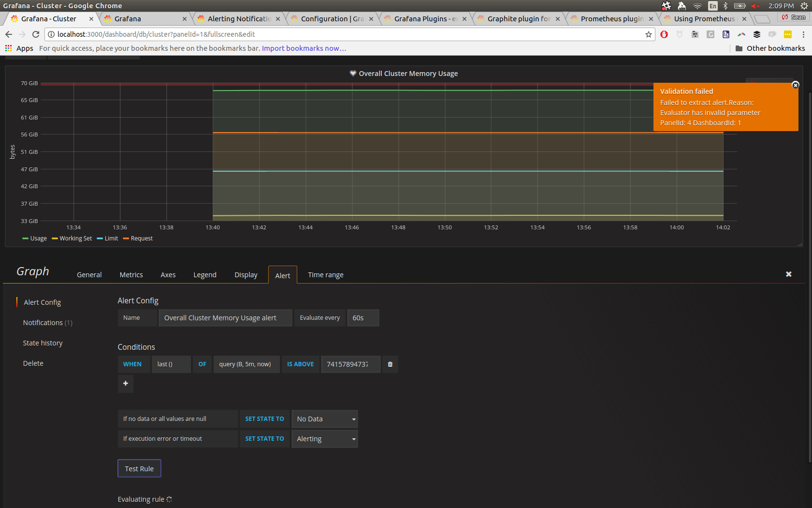The height and width of the screenshot is (508, 812).
Task: Toggle Usage series in legend
Action: [x=34, y=239]
